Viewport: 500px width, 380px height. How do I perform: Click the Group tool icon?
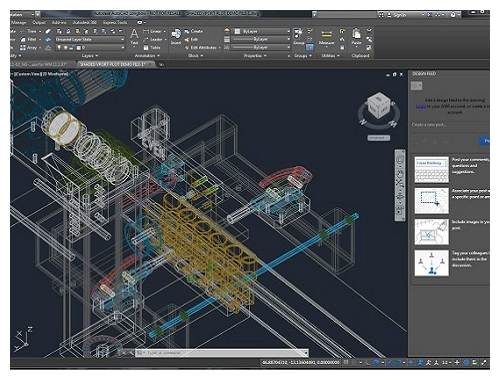pyautogui.click(x=298, y=37)
